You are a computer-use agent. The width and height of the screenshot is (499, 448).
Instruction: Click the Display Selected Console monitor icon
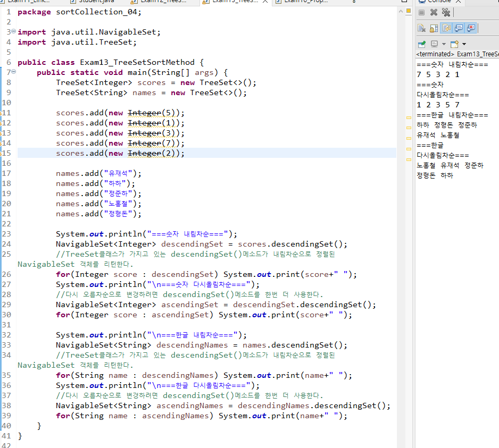(434, 44)
